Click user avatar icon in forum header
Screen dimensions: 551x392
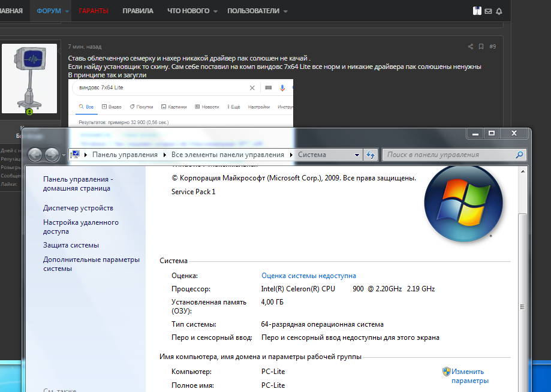(477, 11)
